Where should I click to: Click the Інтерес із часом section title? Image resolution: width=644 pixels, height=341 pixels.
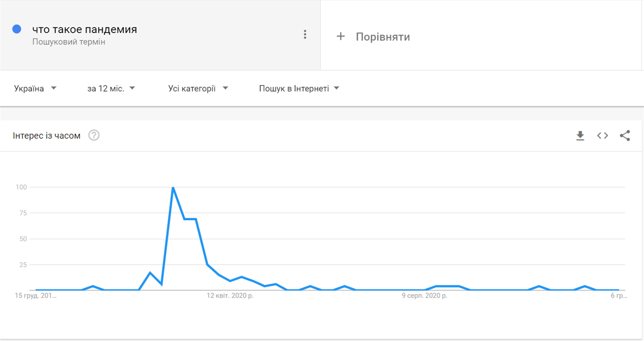46,136
